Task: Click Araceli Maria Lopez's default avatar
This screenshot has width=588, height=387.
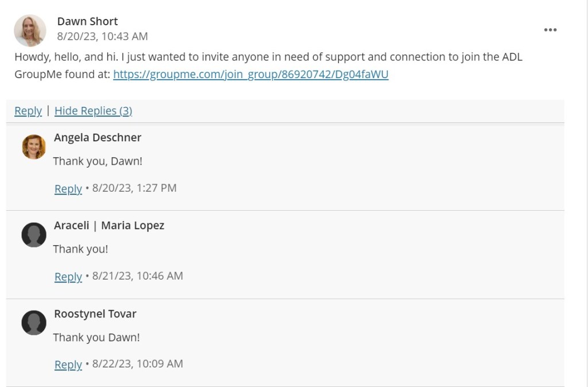Action: [34, 235]
